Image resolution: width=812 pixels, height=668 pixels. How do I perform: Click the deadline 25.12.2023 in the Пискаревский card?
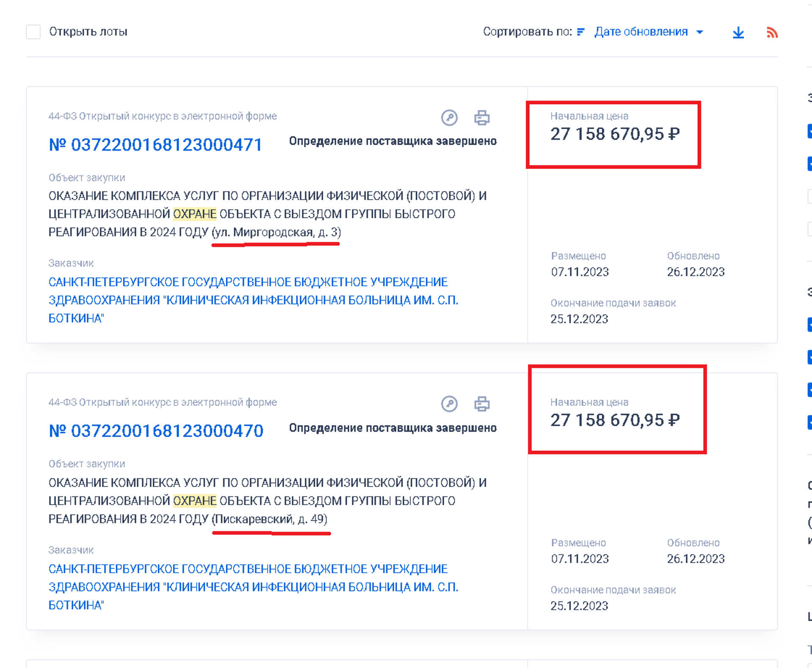pos(579,606)
